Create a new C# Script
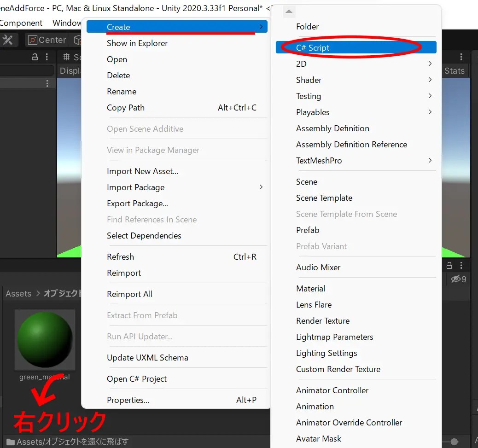The image size is (478, 448). pyautogui.click(x=356, y=47)
